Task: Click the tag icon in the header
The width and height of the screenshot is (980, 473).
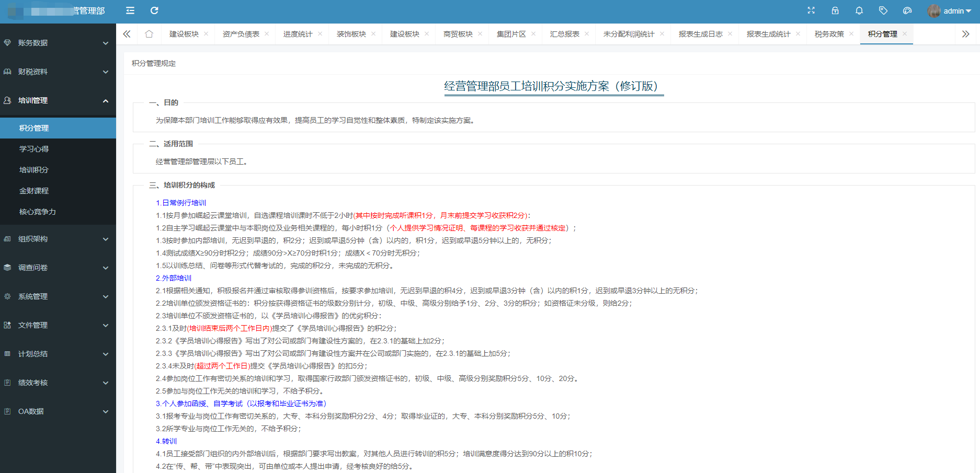Action: point(883,11)
